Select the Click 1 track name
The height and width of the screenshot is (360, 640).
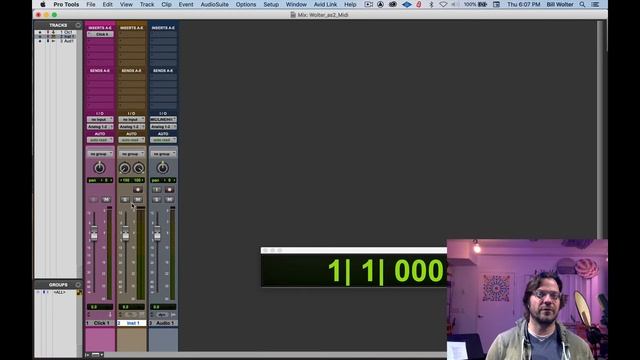click(x=100, y=323)
